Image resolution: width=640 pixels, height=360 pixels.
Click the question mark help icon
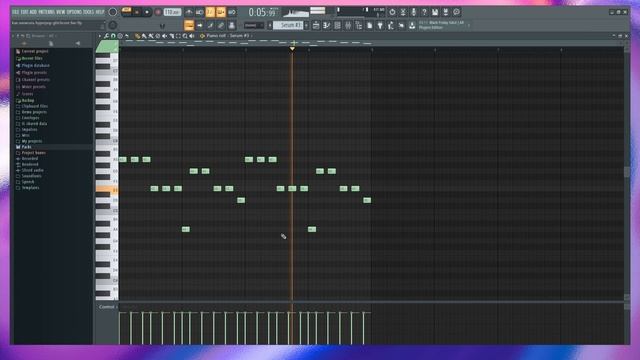point(424,12)
